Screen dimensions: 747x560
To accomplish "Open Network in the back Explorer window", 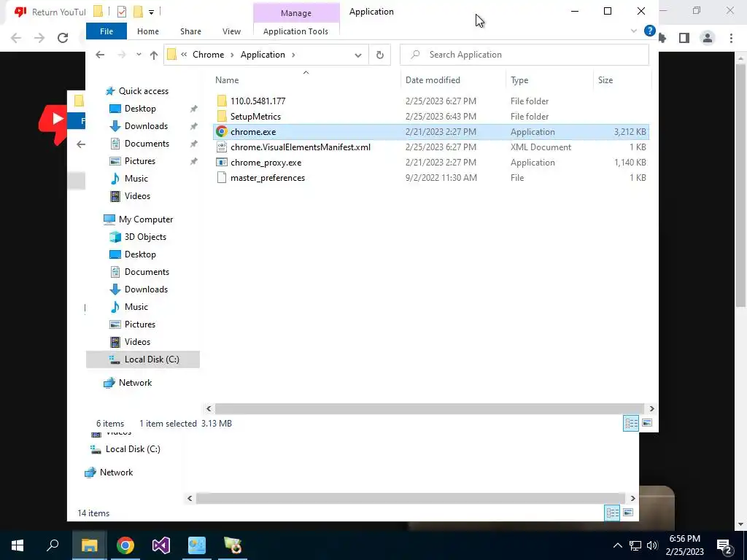I will point(116,472).
